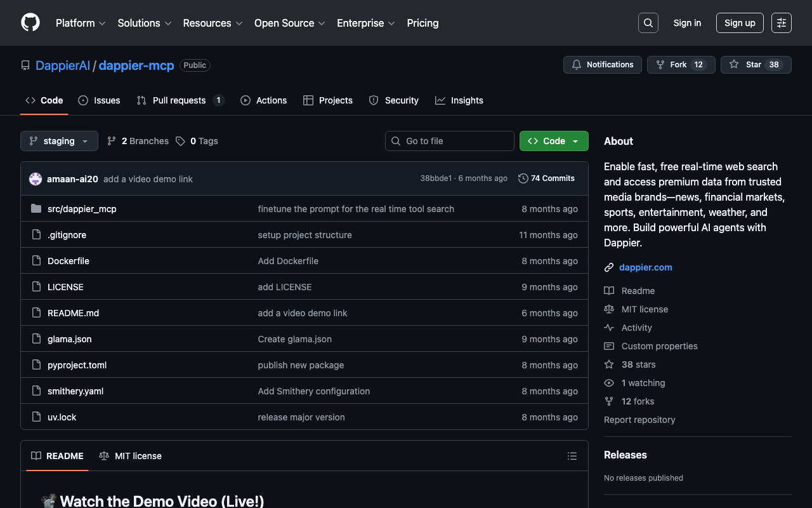
Task: Open the search magnifier icon
Action: tap(648, 23)
